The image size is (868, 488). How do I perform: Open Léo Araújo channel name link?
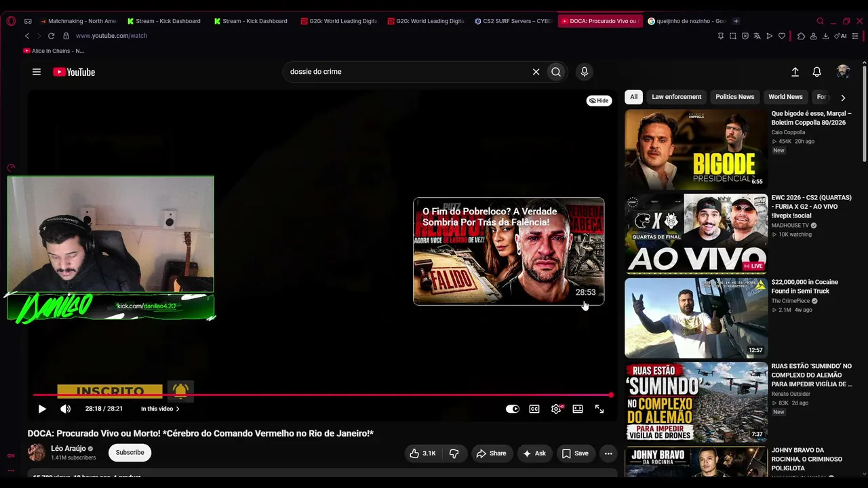[68, 449]
